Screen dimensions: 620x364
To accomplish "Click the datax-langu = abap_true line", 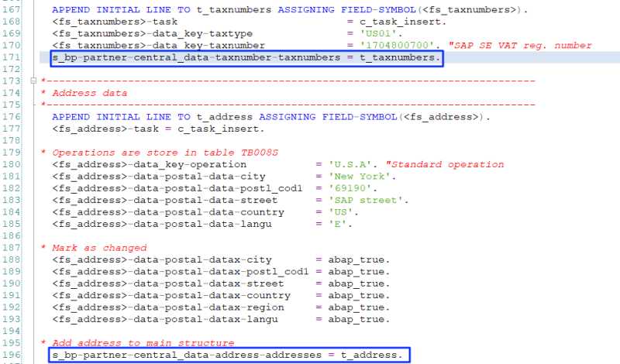I will pos(221,319).
